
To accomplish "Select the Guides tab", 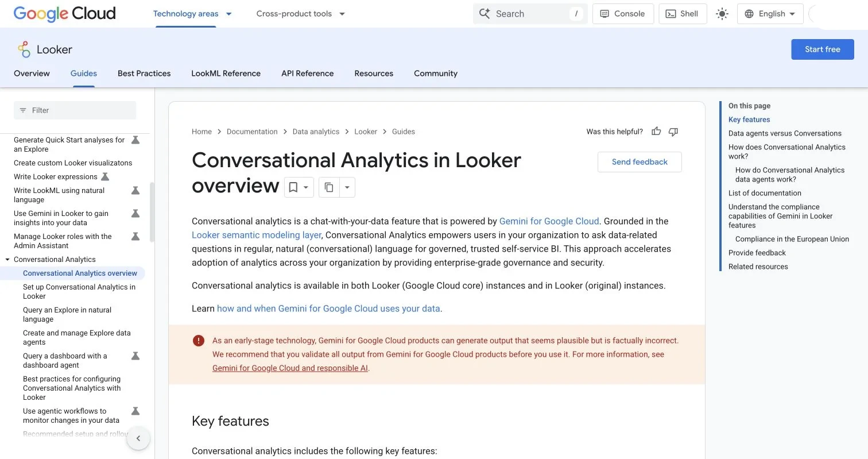I will pos(84,74).
